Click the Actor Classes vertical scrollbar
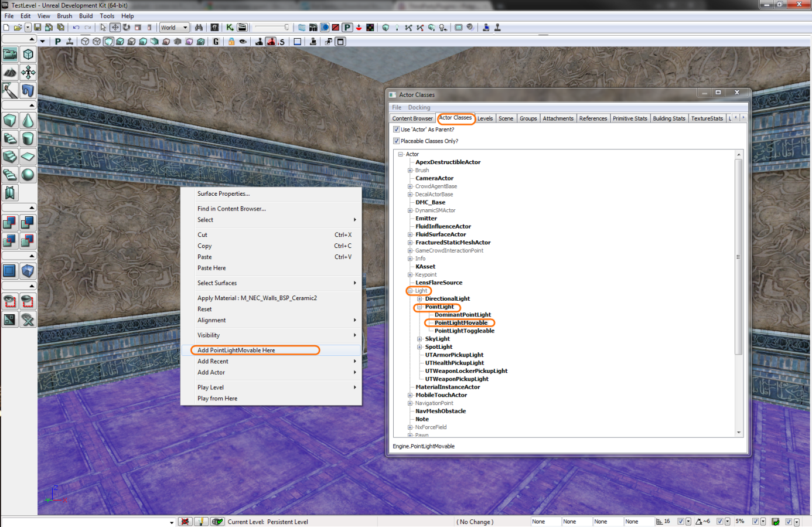Image resolution: width=812 pixels, height=527 pixels. tap(738, 257)
